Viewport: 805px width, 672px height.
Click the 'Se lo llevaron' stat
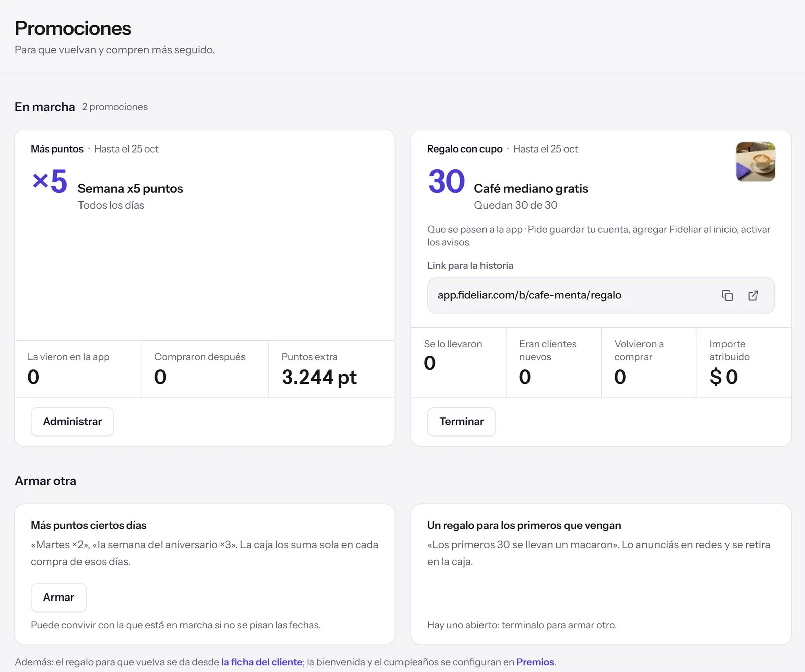tap(458, 362)
